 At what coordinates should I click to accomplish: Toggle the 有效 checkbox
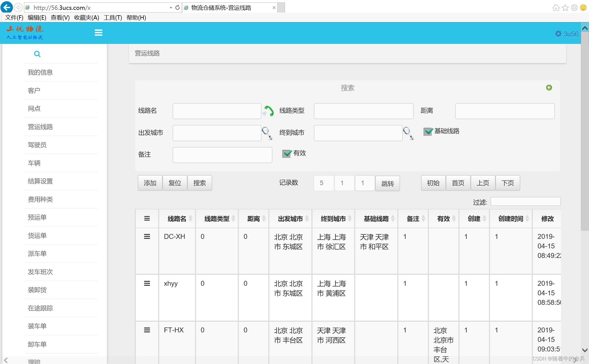point(287,154)
